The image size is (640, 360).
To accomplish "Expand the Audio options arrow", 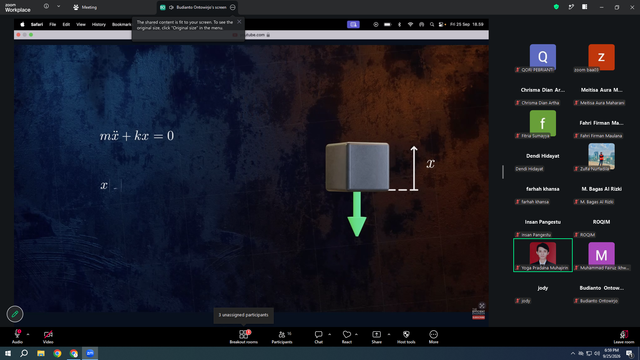I will (28, 334).
